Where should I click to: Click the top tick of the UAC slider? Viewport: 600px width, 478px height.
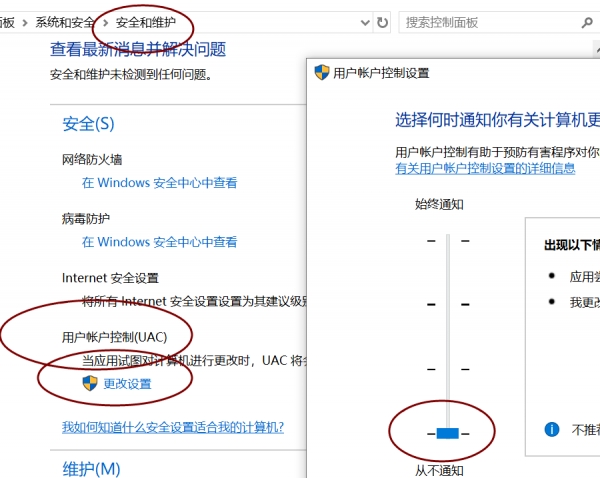(448, 241)
